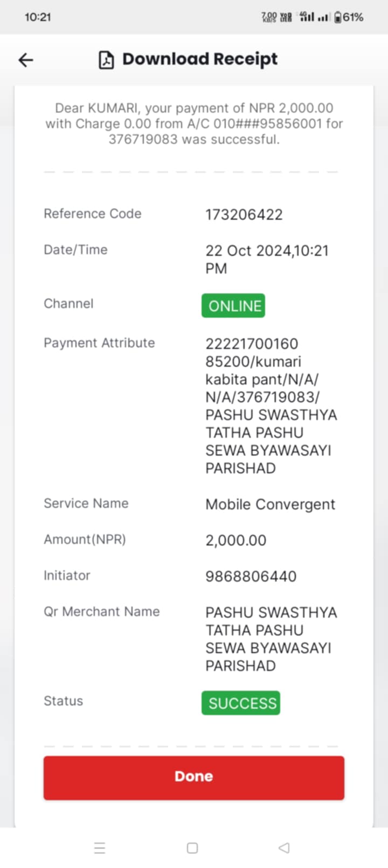Select the Amount value 2,000.00
388x868 pixels.
pos(236,540)
